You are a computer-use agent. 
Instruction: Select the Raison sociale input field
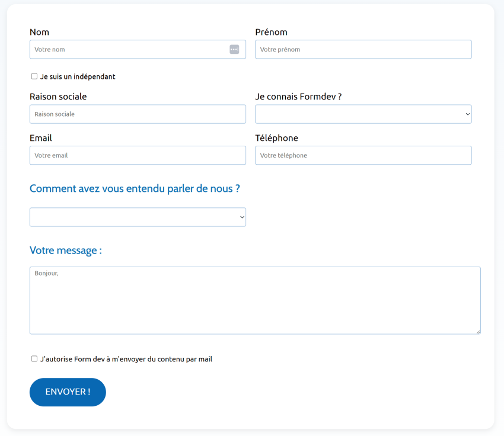click(138, 114)
